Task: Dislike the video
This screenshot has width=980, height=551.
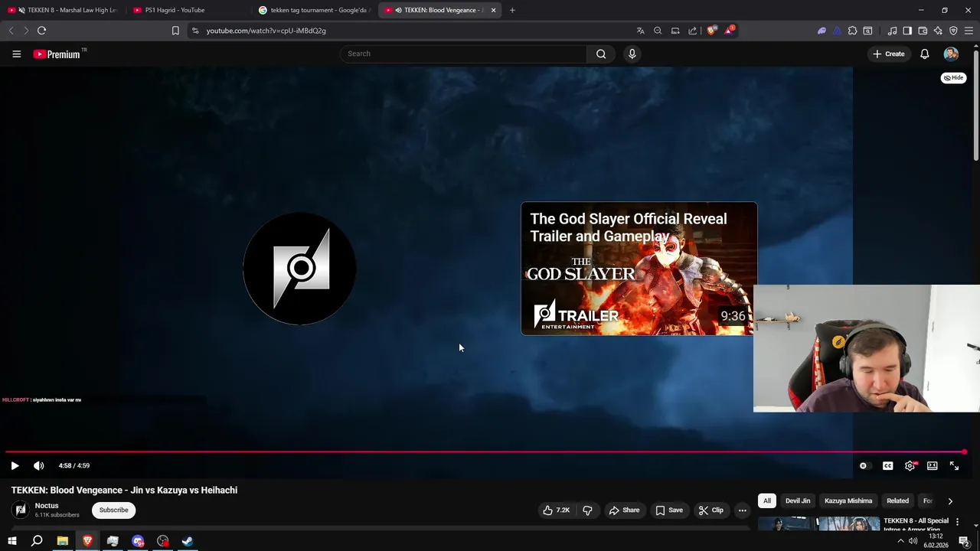Action: pyautogui.click(x=587, y=510)
